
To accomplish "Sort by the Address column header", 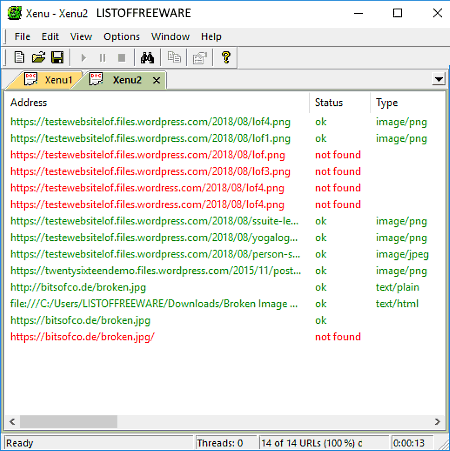I will (157, 103).
